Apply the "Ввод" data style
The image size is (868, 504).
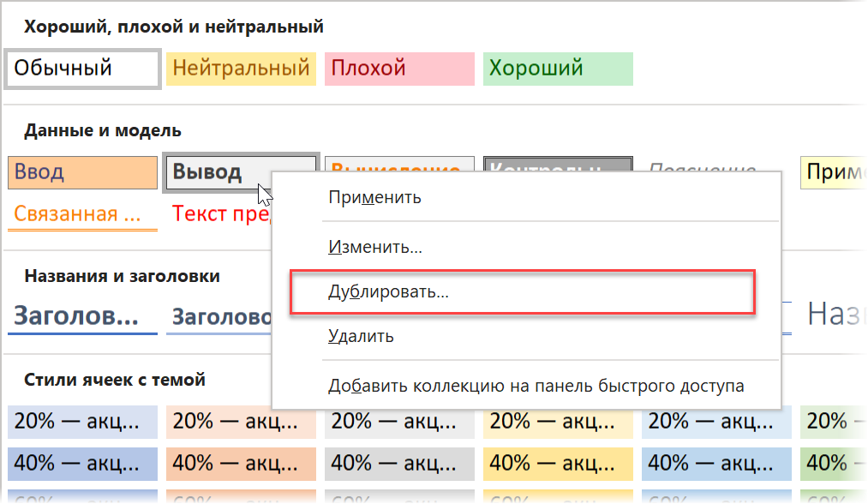[x=80, y=172]
